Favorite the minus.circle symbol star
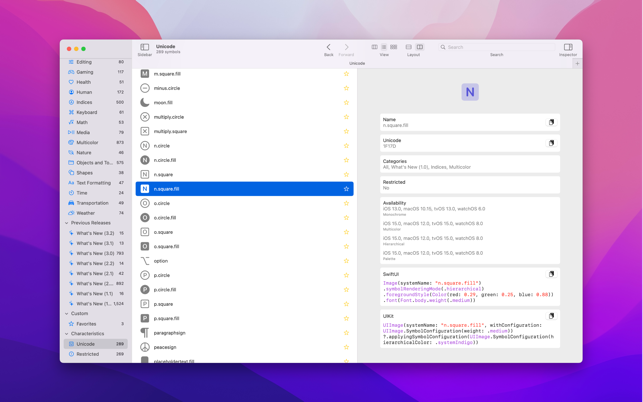The height and width of the screenshot is (402, 643). click(x=346, y=88)
